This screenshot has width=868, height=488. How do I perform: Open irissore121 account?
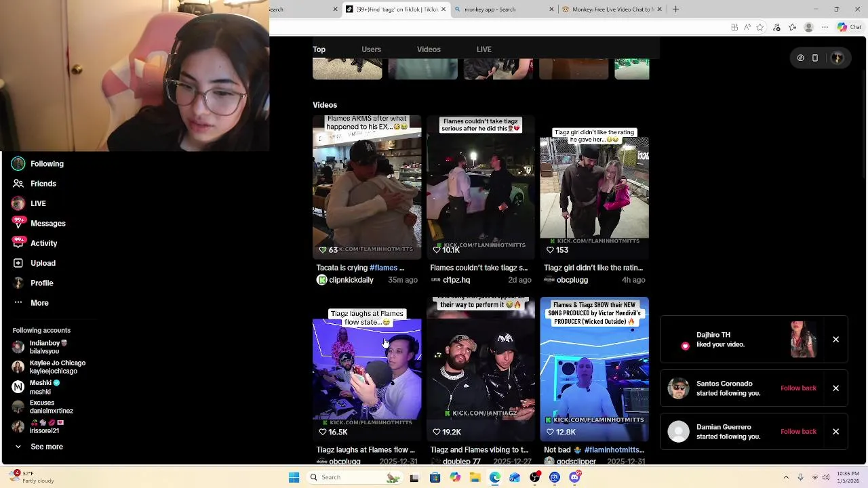[39, 426]
